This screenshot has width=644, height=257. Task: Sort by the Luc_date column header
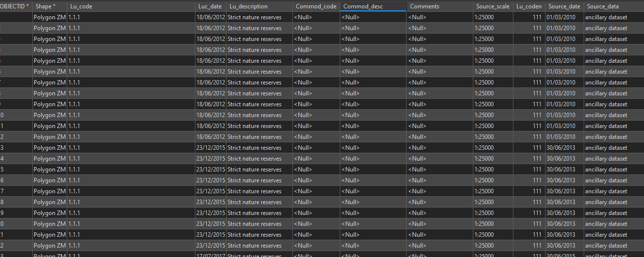coord(211,6)
